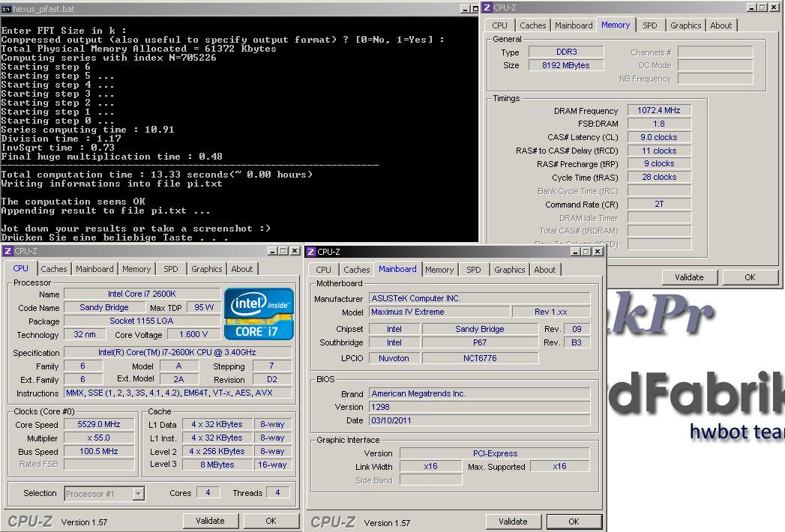Open About tab in CPU window

click(242, 269)
